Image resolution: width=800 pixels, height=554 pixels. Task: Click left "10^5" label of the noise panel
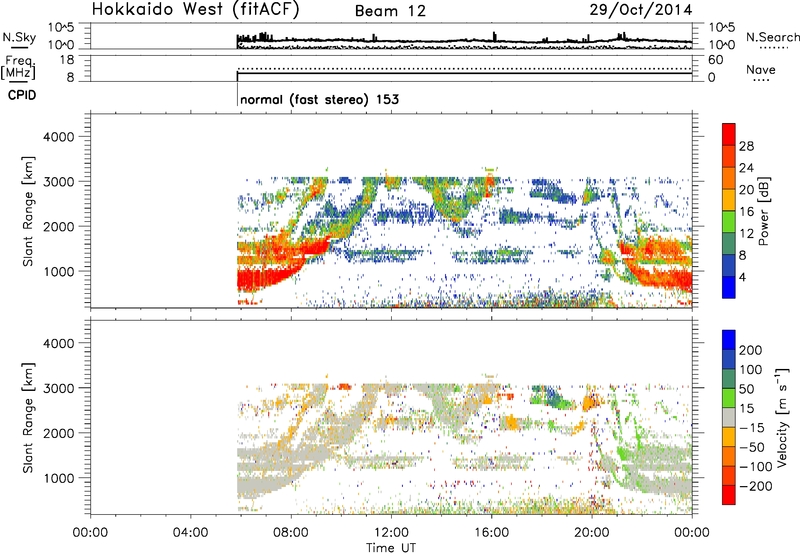pyautogui.click(x=61, y=27)
